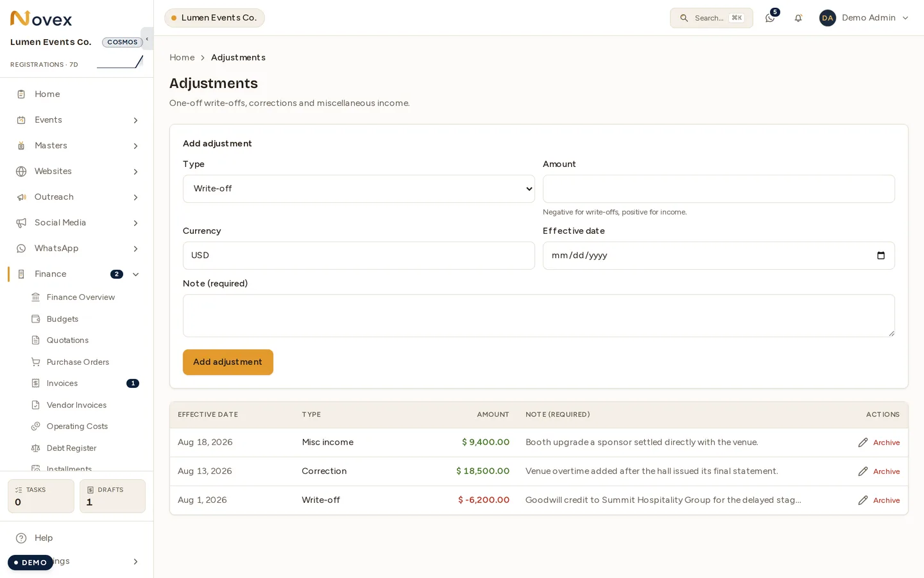Open the notifications bell
Screen dimensions: 924x578
[x=798, y=18]
